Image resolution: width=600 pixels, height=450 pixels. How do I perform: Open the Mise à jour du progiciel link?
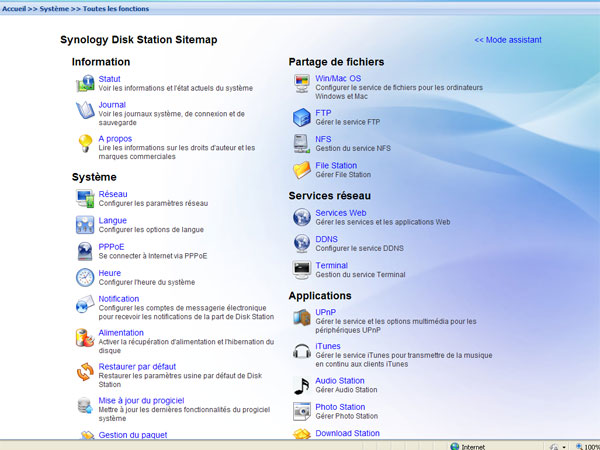pyautogui.click(x=141, y=401)
